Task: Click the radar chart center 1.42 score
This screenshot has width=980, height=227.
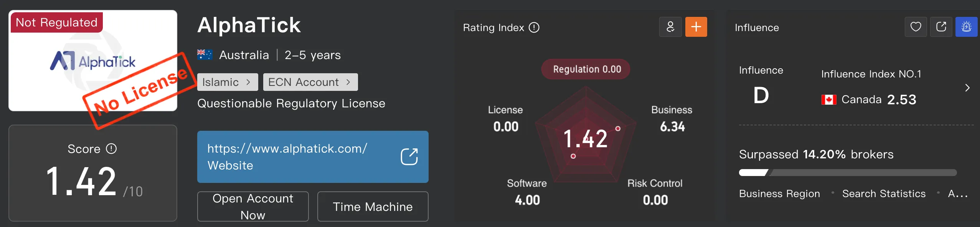Action: tap(586, 139)
